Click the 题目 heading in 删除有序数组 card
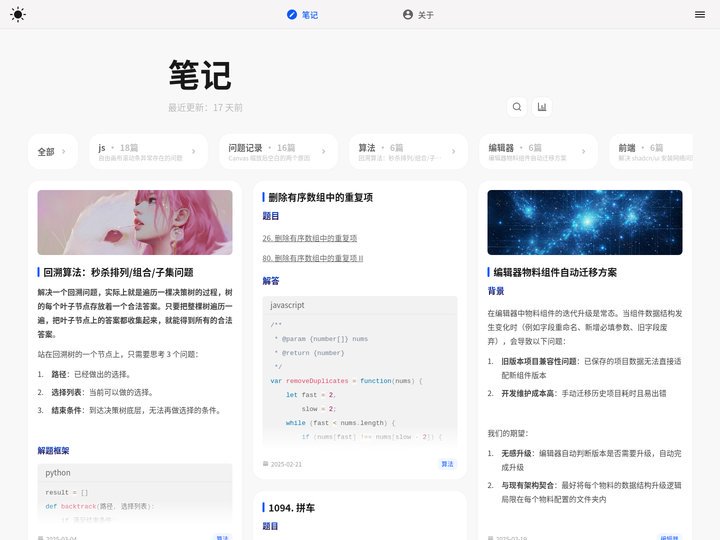 click(x=270, y=216)
